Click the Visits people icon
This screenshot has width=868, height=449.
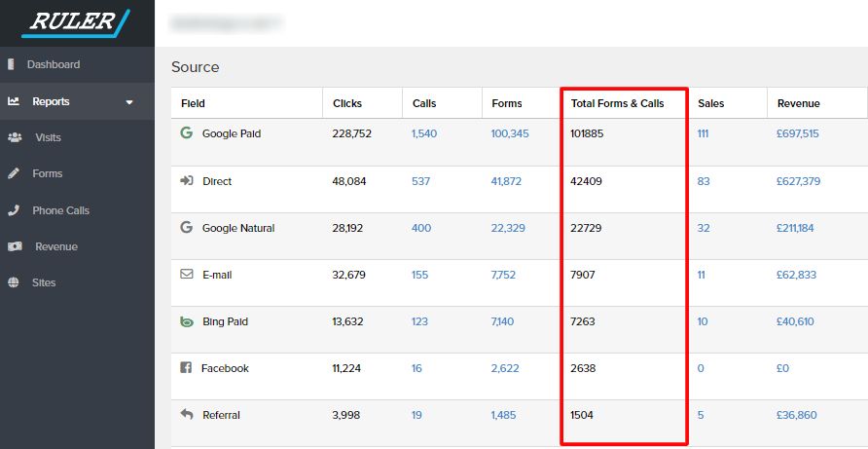pos(15,137)
